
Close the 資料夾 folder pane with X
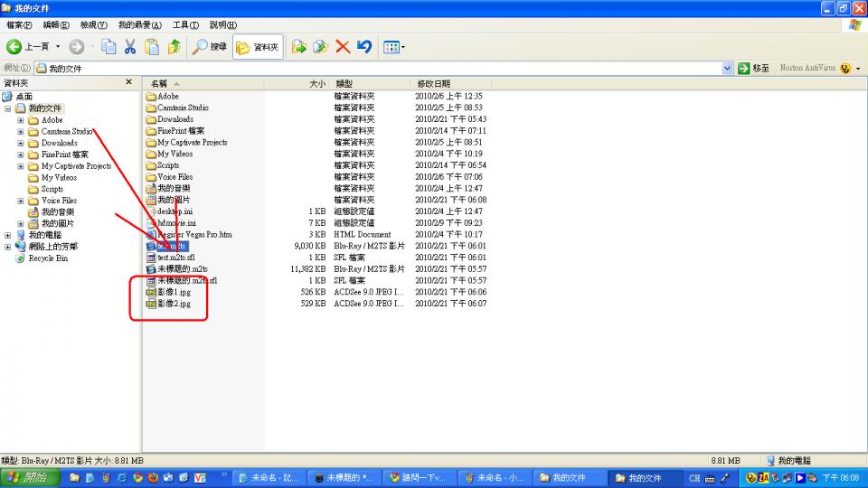point(128,82)
